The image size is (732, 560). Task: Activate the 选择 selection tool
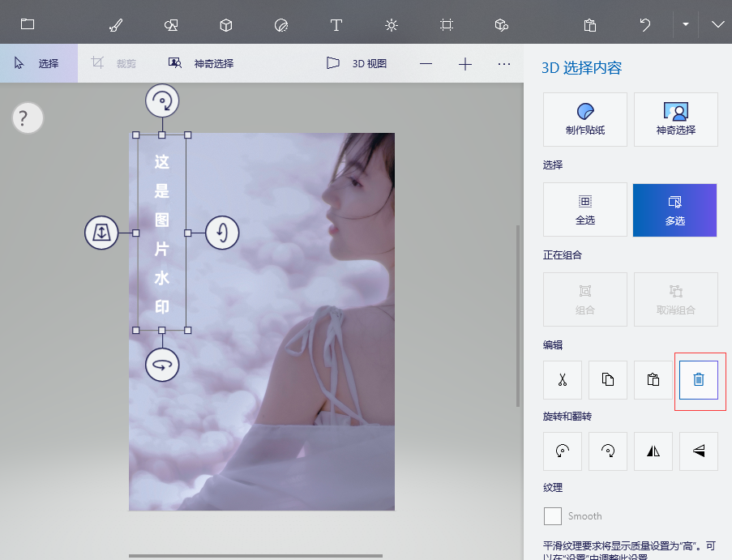[x=39, y=63]
